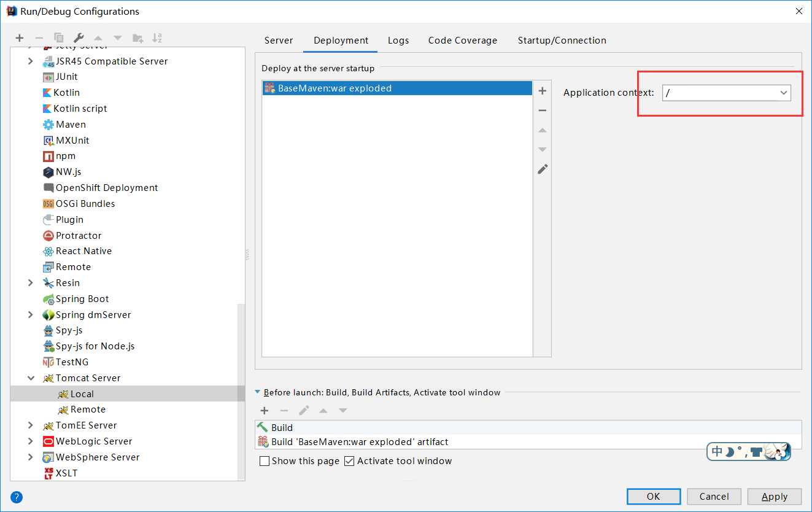Screen dimensions: 812x512
Task: Select the npm configuration type
Action: [60, 156]
